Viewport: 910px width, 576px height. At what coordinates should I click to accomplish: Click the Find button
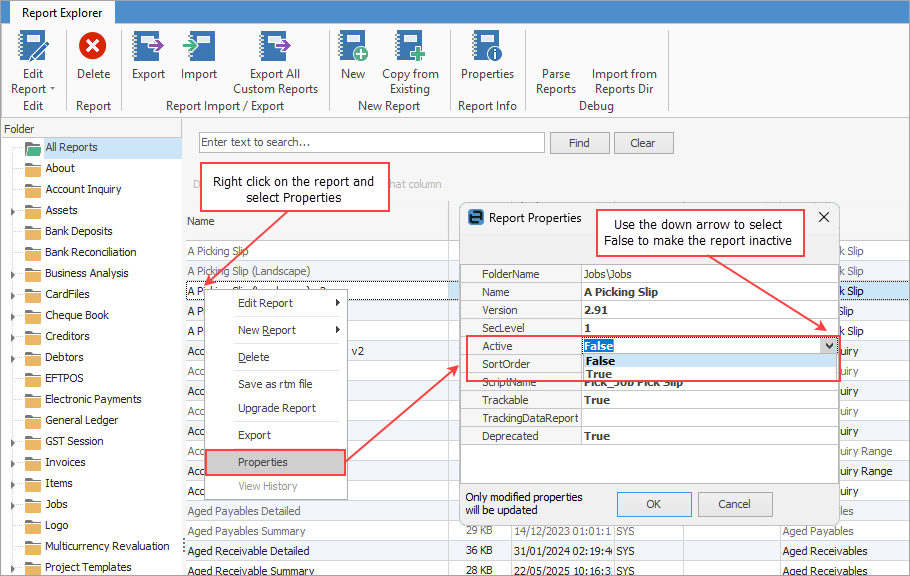579,143
